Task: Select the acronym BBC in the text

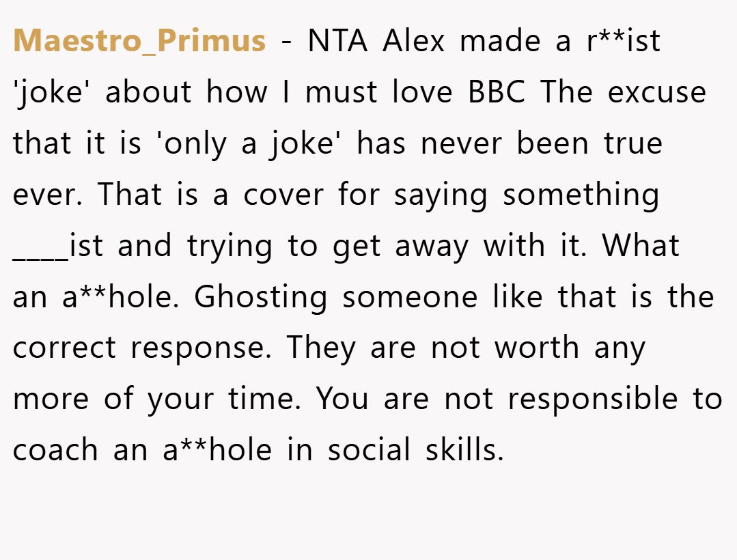Action: tap(497, 92)
